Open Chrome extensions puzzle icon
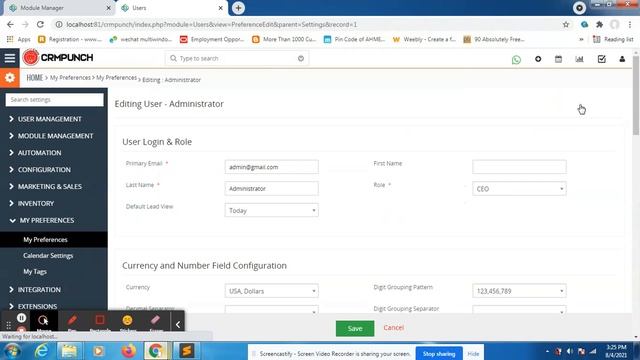640x360 pixels. tap(599, 24)
